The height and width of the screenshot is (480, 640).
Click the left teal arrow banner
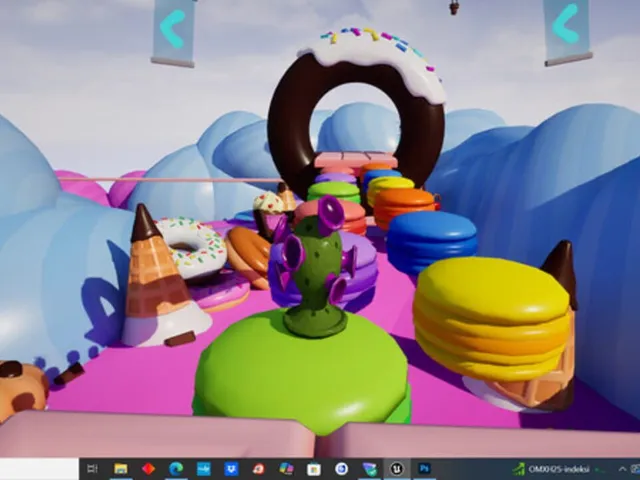pyautogui.click(x=173, y=32)
